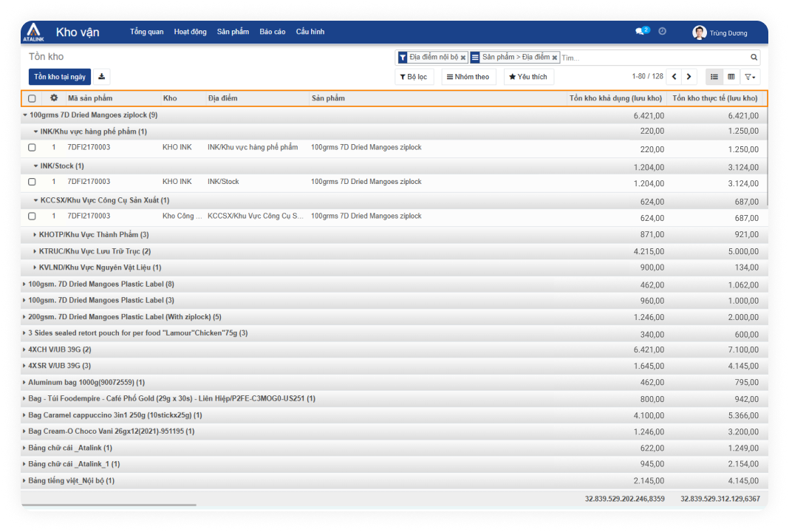Check the INK/Khu vực hàng phế phẩm row
Viewport: 789px width, 532px height.
[x=32, y=148]
